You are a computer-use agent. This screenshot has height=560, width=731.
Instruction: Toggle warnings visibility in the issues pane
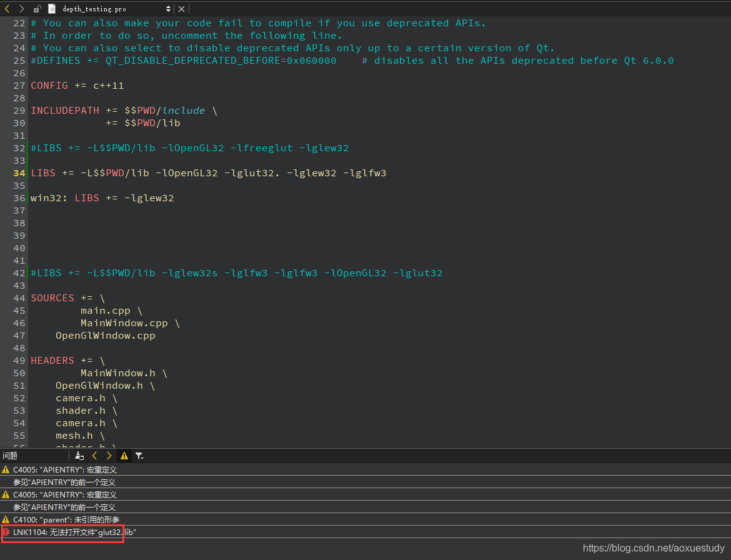(x=124, y=456)
